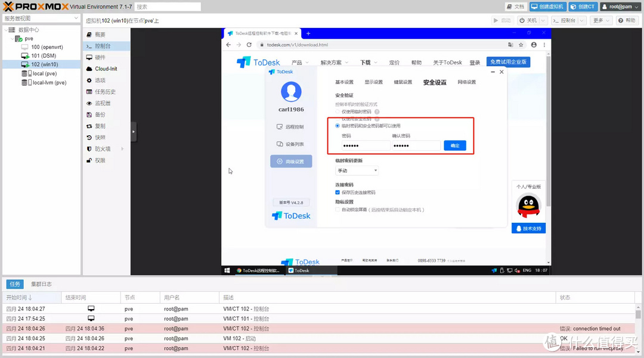This screenshot has height=358, width=644.
Task: Click the 密码 password field
Action: point(366,145)
